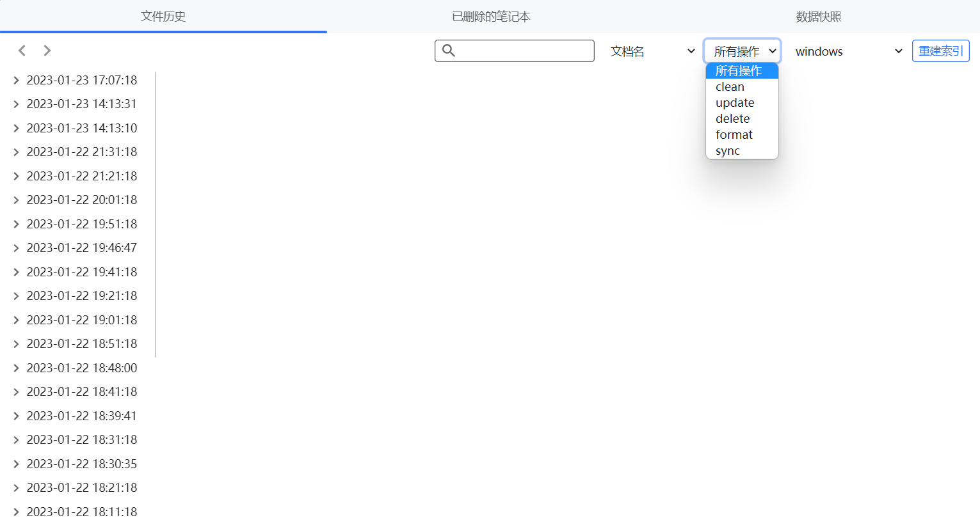Select format from the operations dropdown

[734, 134]
